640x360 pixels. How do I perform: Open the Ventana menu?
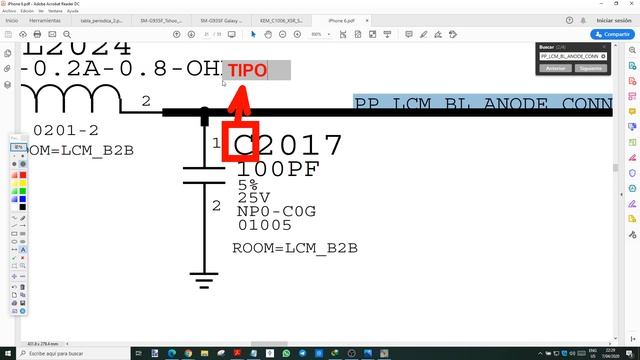tap(55, 11)
